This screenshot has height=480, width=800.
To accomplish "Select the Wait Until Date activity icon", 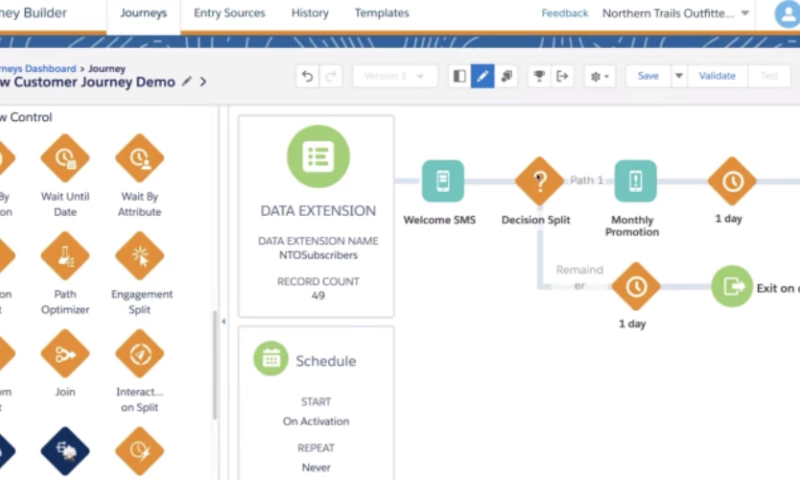I will (65, 158).
